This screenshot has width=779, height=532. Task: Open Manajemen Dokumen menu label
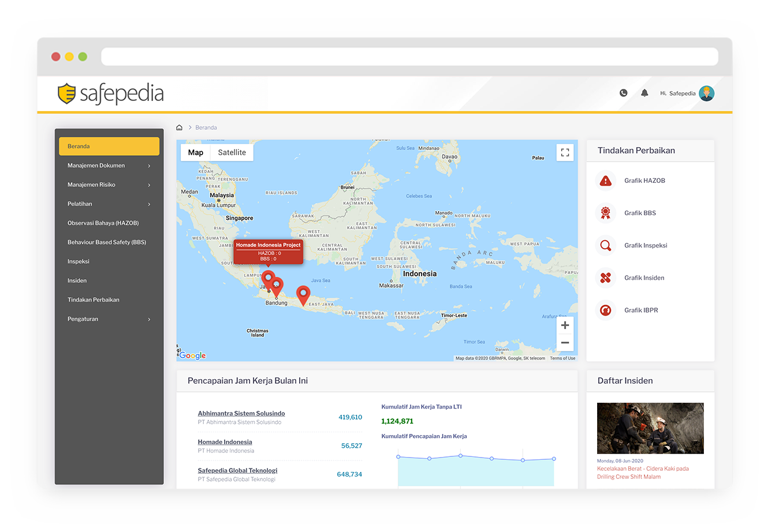coord(96,166)
